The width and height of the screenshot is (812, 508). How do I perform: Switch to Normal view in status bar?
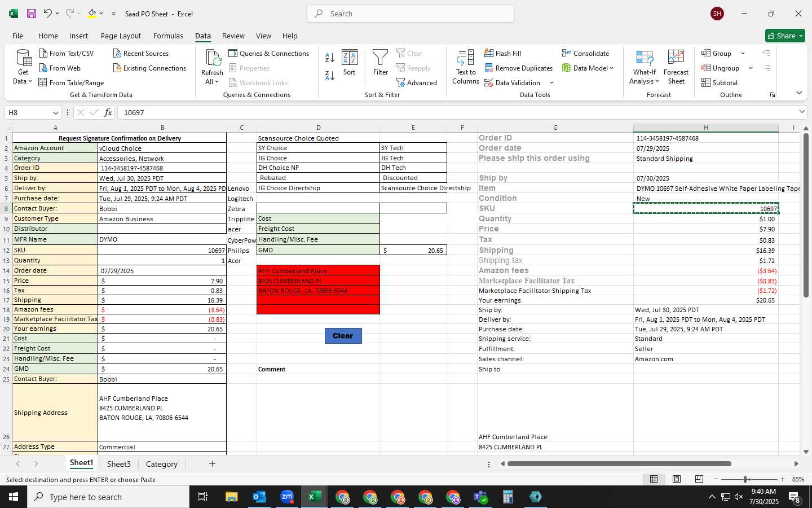(x=654, y=479)
